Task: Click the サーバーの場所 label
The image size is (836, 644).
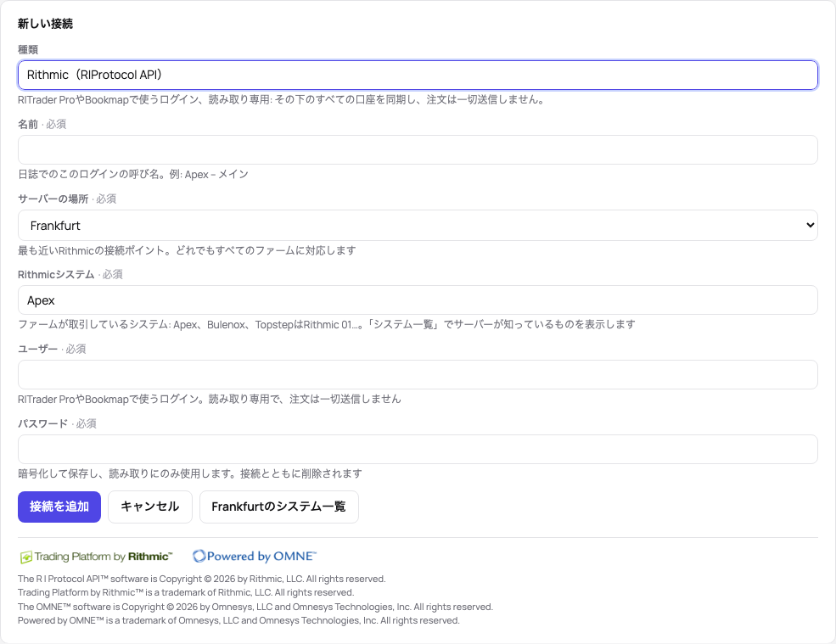Action: pyautogui.click(x=53, y=199)
